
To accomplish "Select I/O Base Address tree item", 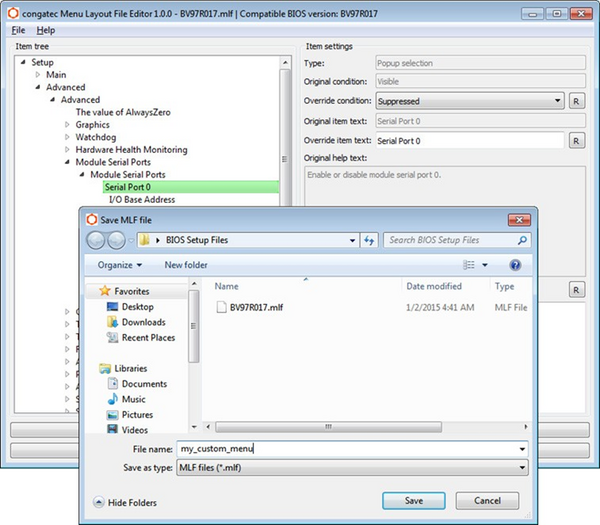I will pos(142,199).
